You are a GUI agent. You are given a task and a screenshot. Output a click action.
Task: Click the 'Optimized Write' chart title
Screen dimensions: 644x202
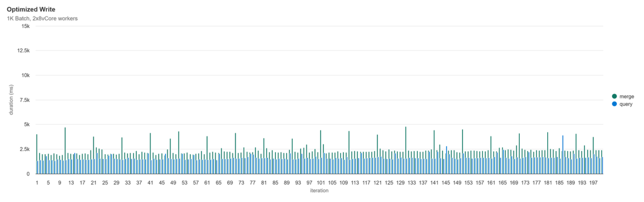pos(31,9)
